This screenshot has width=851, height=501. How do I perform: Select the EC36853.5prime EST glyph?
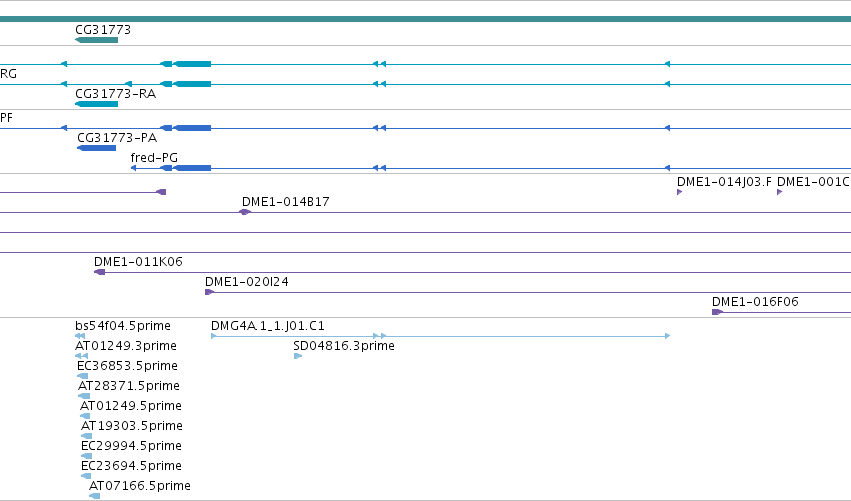click(x=82, y=376)
